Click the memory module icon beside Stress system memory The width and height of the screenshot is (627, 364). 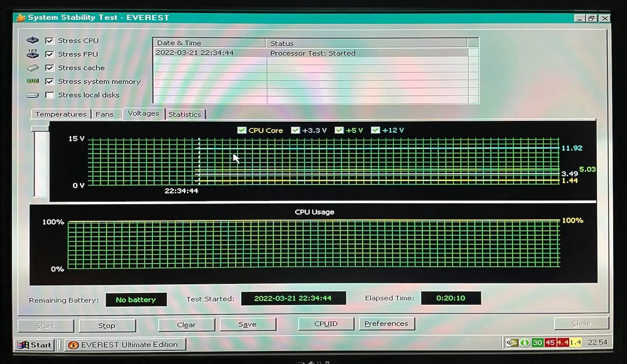pyautogui.click(x=33, y=81)
